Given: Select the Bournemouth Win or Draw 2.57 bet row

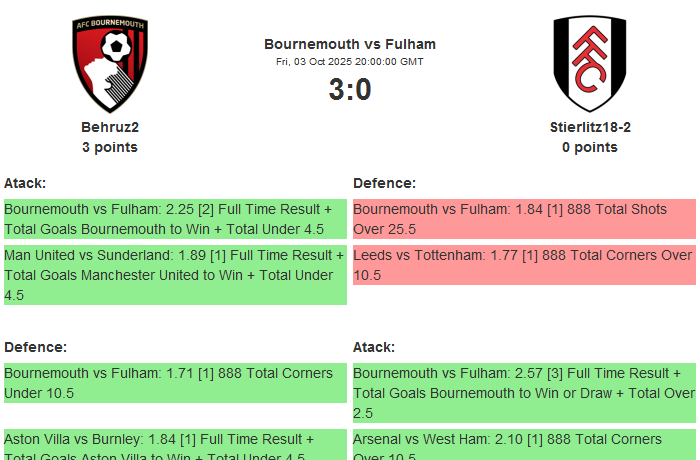Looking at the screenshot, I should click(x=524, y=393).
